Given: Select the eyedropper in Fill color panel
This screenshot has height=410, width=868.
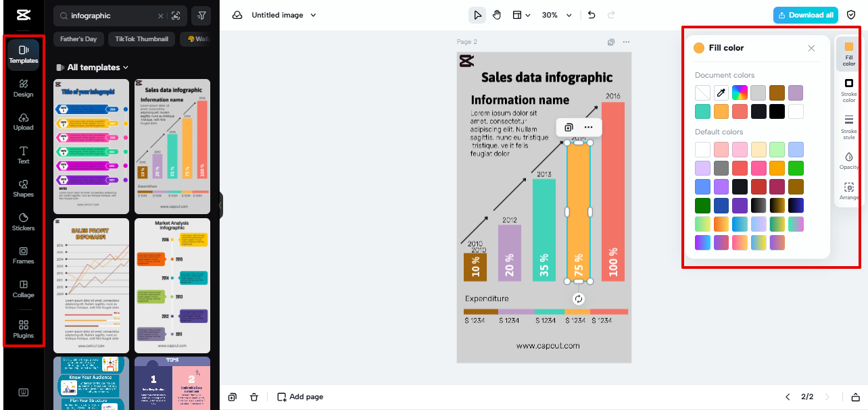Looking at the screenshot, I should point(721,93).
